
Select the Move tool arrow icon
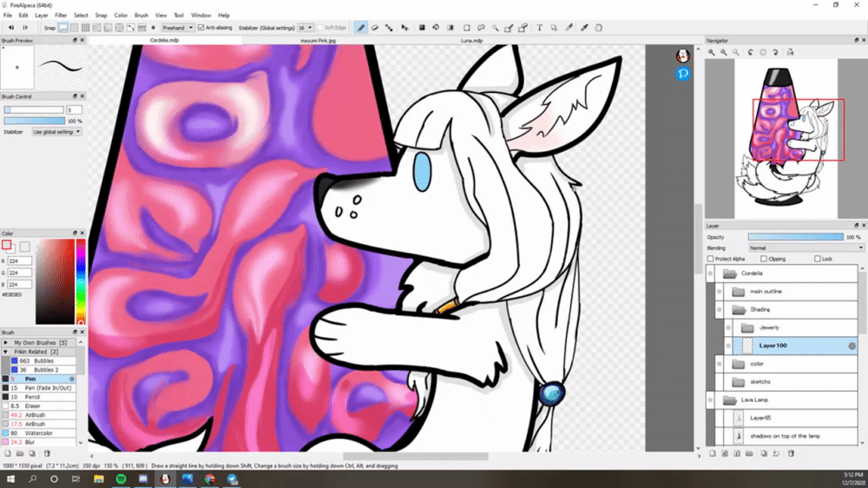(x=404, y=28)
